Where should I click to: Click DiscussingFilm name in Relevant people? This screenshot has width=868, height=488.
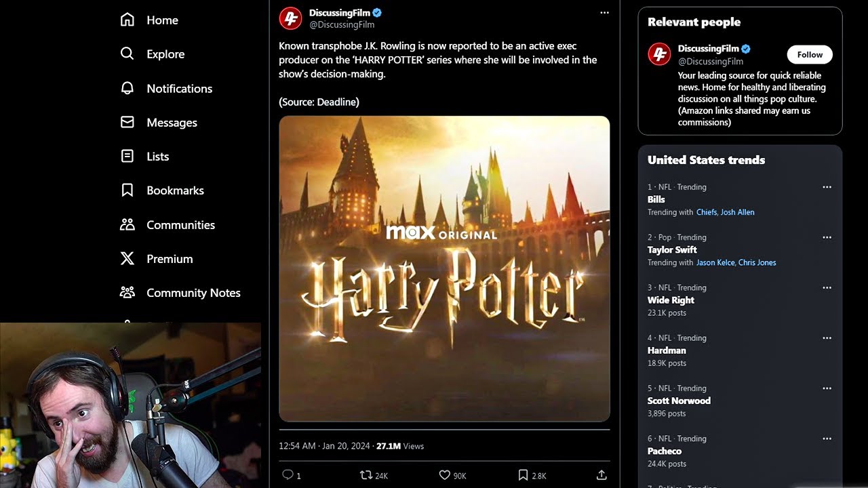click(x=709, y=49)
